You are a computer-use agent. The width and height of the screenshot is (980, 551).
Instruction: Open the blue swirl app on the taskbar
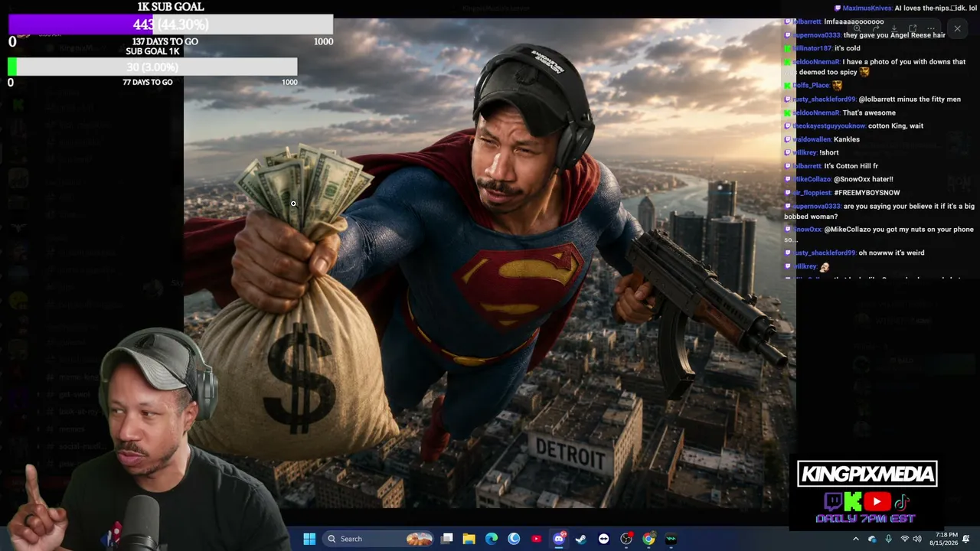point(514,539)
